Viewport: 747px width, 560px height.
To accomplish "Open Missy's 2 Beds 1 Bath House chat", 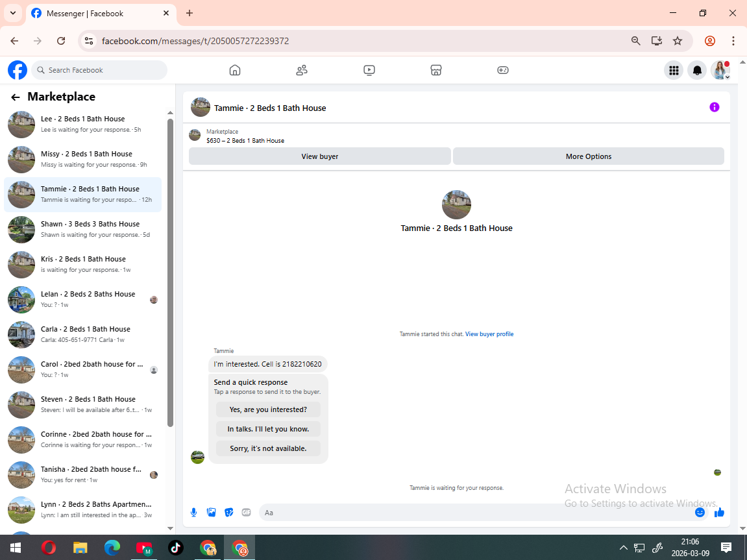I will coord(83,160).
